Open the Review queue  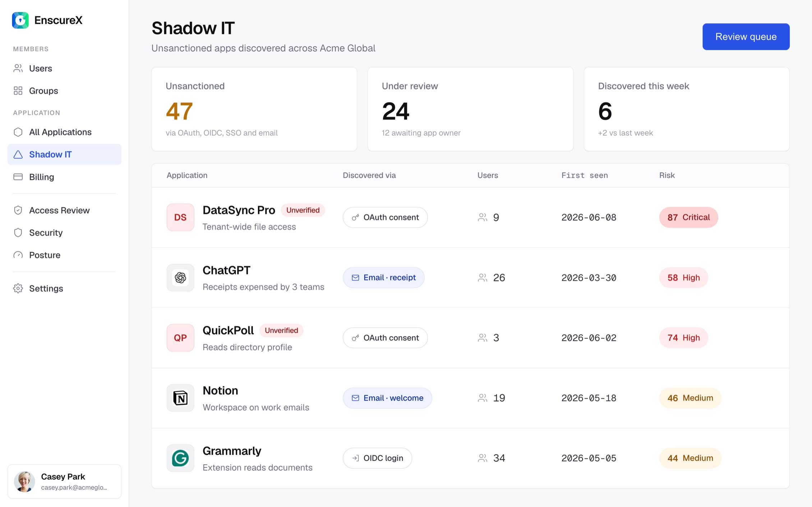click(x=746, y=37)
